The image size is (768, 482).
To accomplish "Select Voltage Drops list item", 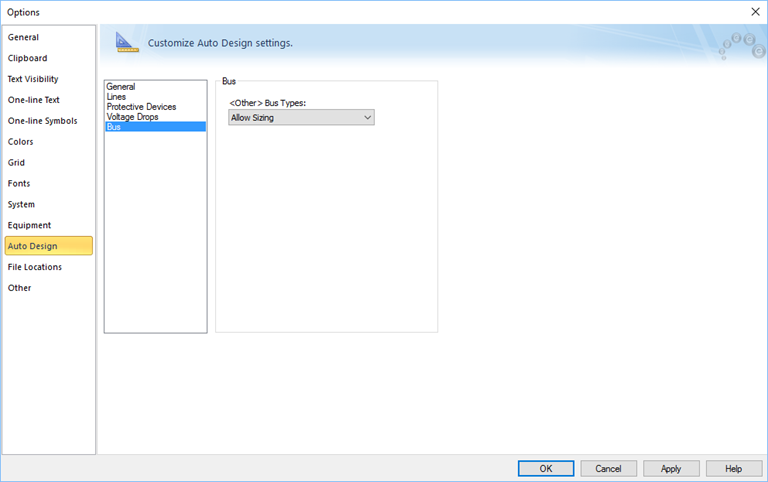I will (132, 117).
